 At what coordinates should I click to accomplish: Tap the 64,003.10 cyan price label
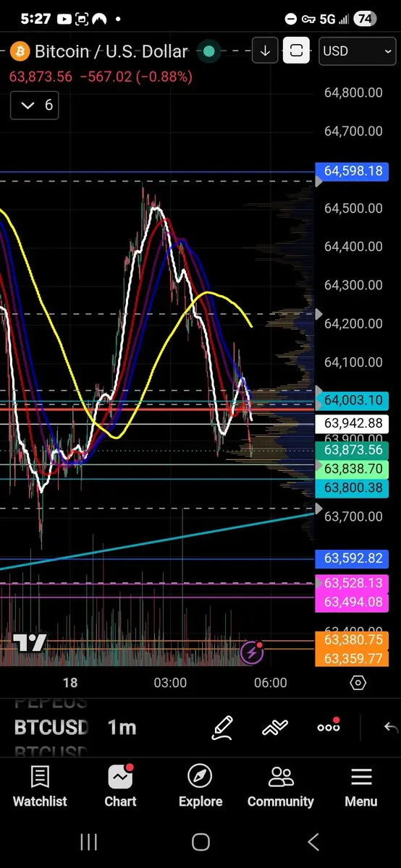click(353, 400)
